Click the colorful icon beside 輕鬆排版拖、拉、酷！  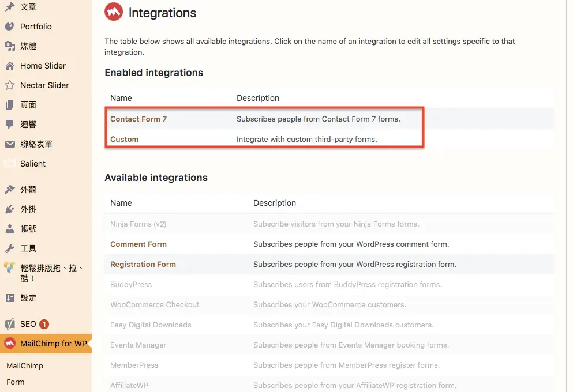click(x=10, y=267)
